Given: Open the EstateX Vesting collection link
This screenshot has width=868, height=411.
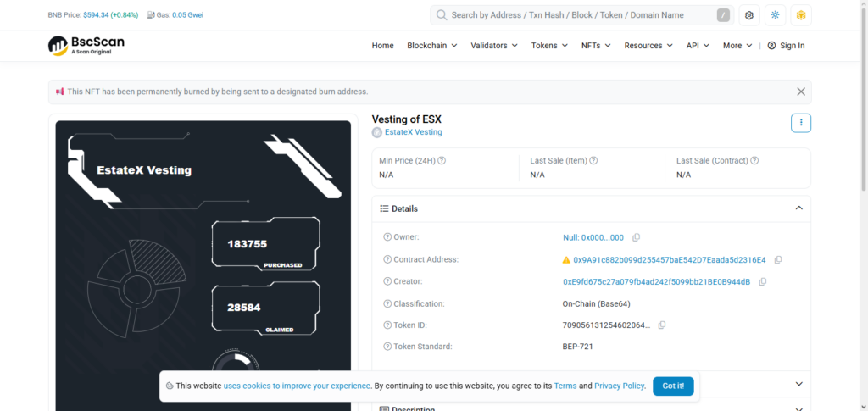Looking at the screenshot, I should tap(413, 132).
